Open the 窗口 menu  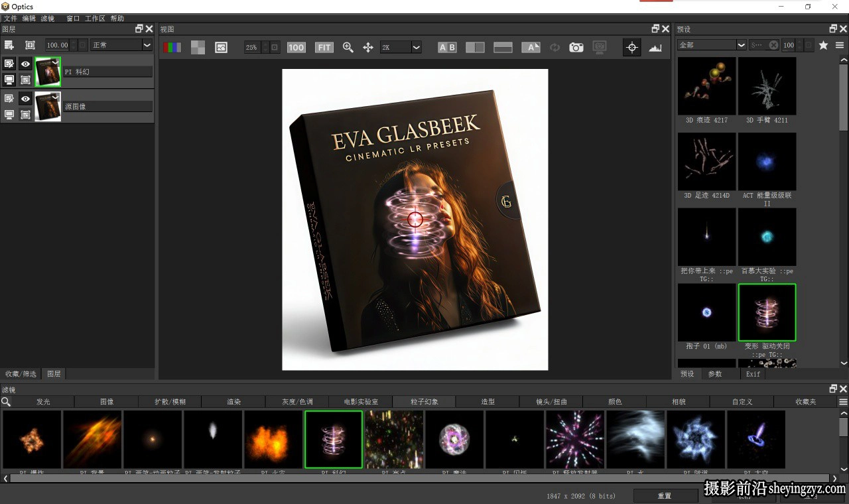coord(73,19)
